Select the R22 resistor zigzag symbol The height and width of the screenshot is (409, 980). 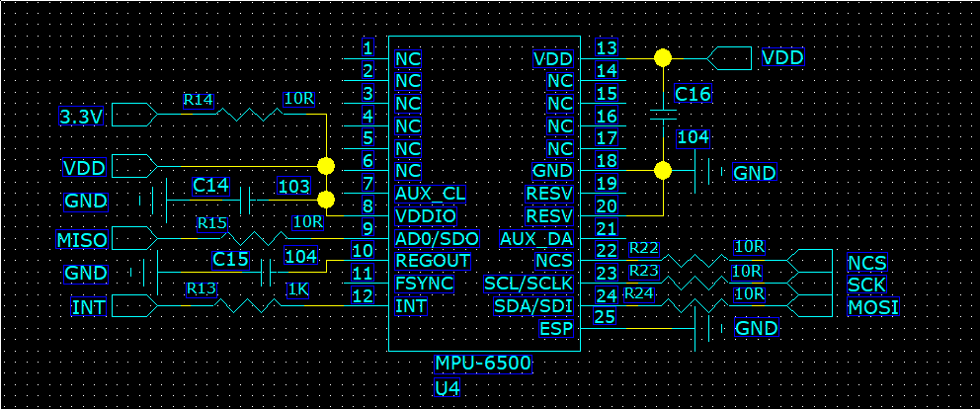click(x=695, y=261)
